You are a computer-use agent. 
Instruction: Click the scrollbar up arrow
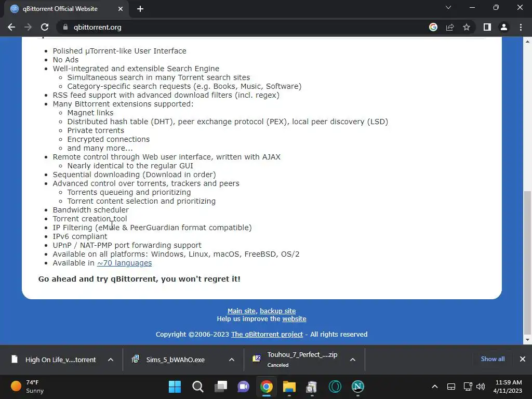[527, 42]
